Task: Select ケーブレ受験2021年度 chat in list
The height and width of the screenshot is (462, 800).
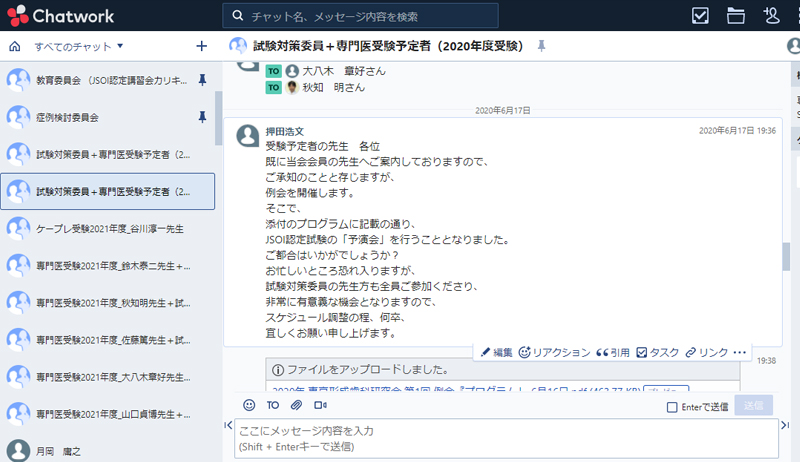Action: point(110,228)
